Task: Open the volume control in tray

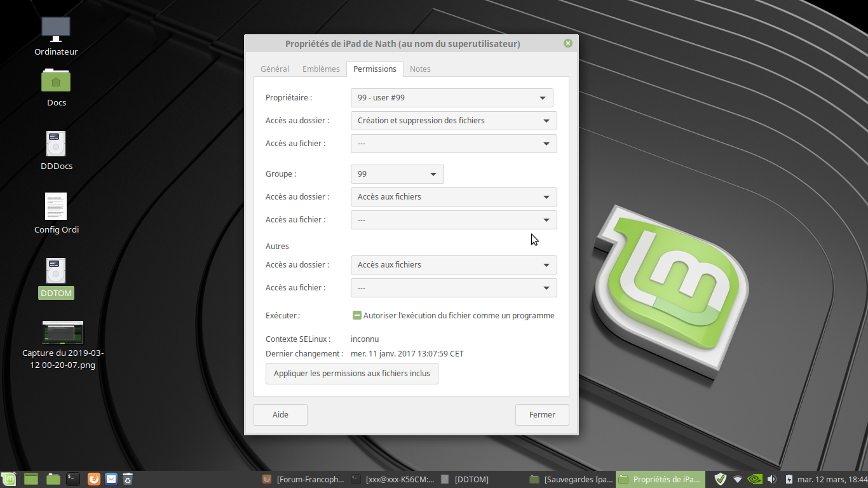Action: click(x=771, y=479)
